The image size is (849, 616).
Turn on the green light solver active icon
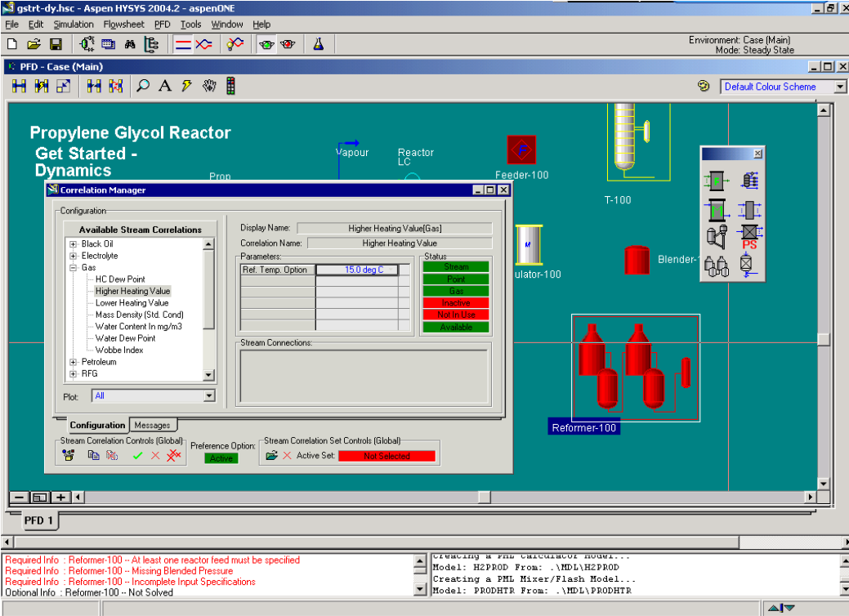click(x=266, y=44)
